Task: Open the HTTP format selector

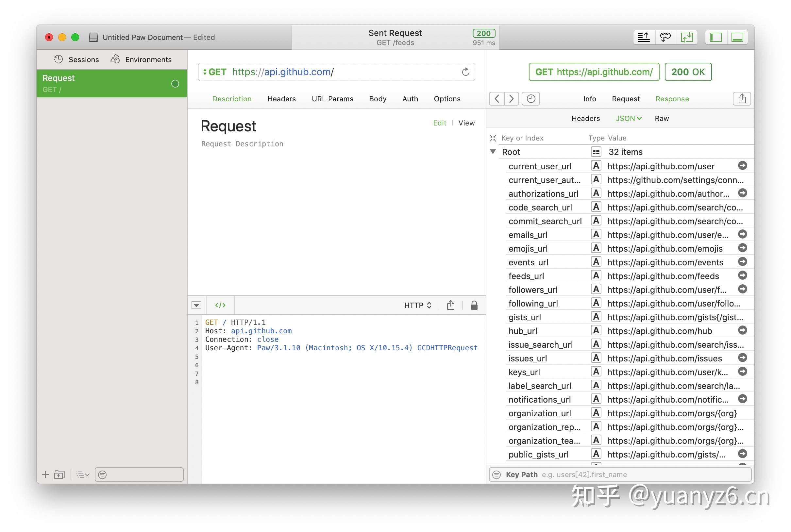Action: [418, 305]
